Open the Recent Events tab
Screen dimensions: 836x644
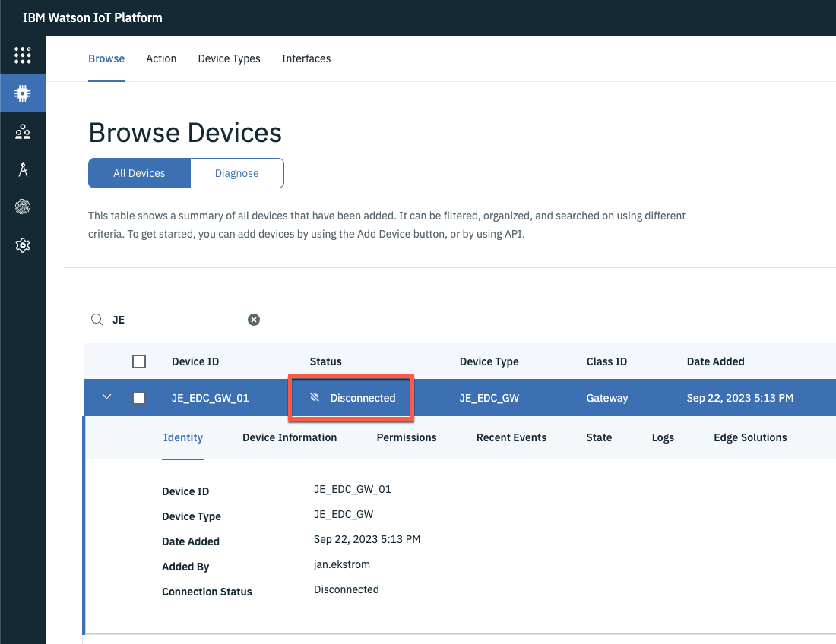[x=511, y=437]
